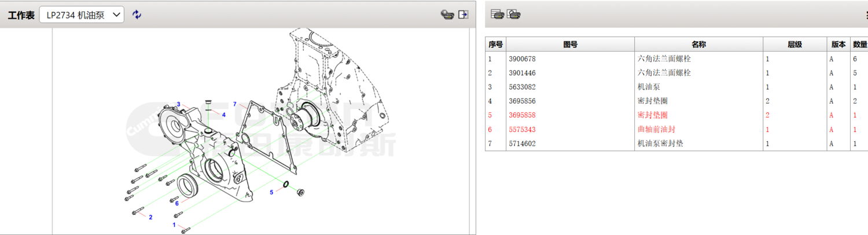Open the LP2734 机油泵 worksheet dropdown
The image size is (868, 235).
(x=82, y=15)
